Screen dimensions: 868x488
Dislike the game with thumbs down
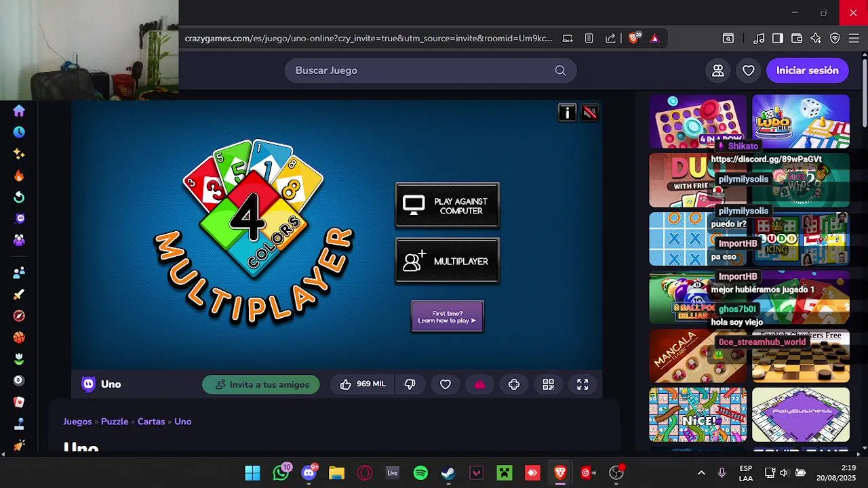[410, 384]
